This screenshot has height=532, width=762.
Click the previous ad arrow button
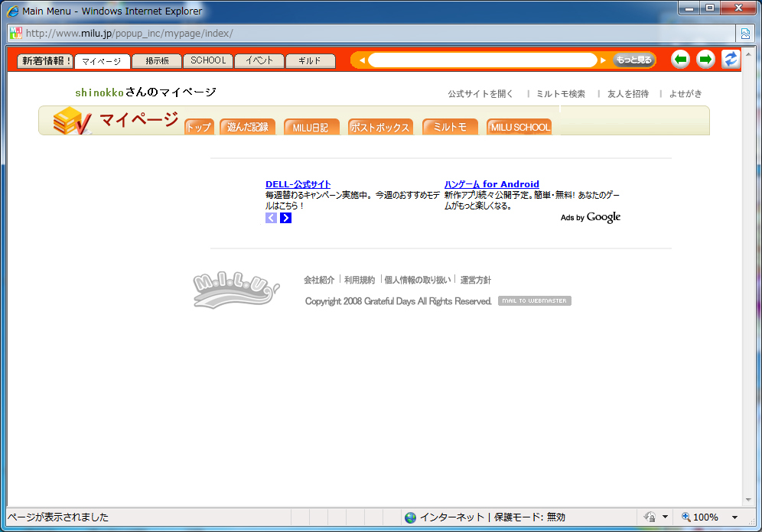271,218
